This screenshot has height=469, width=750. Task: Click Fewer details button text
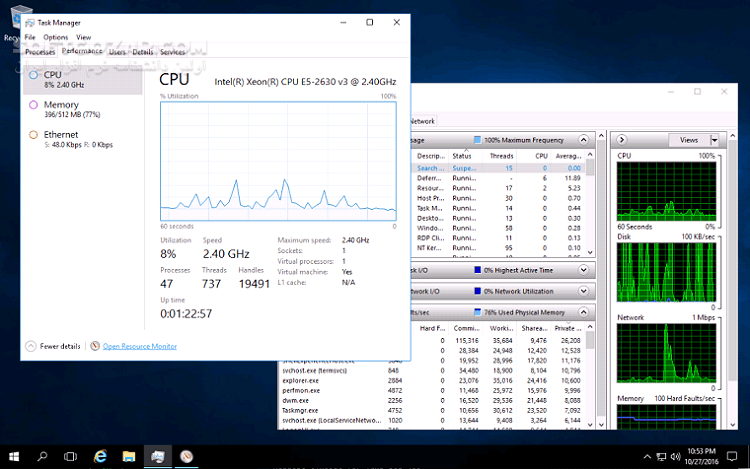click(x=60, y=346)
